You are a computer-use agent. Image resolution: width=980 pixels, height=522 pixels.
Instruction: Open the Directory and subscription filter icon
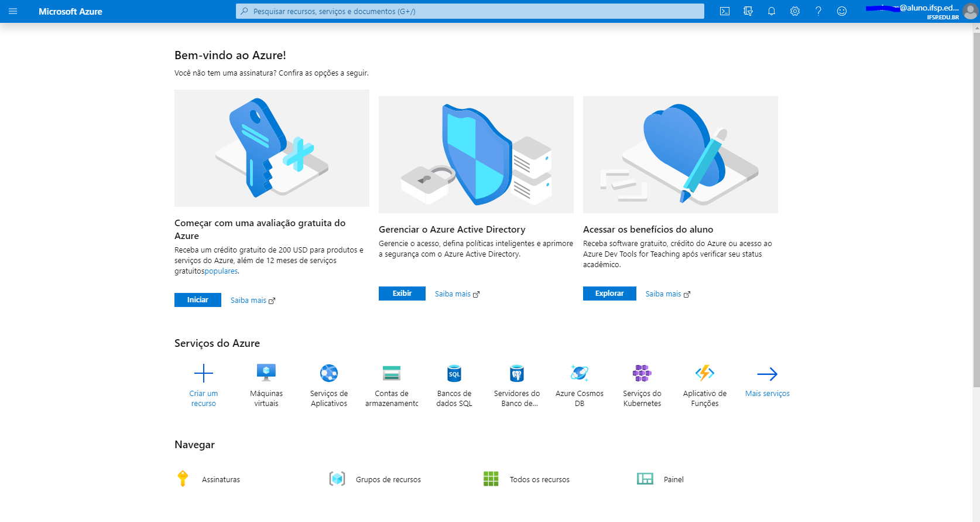pos(748,11)
